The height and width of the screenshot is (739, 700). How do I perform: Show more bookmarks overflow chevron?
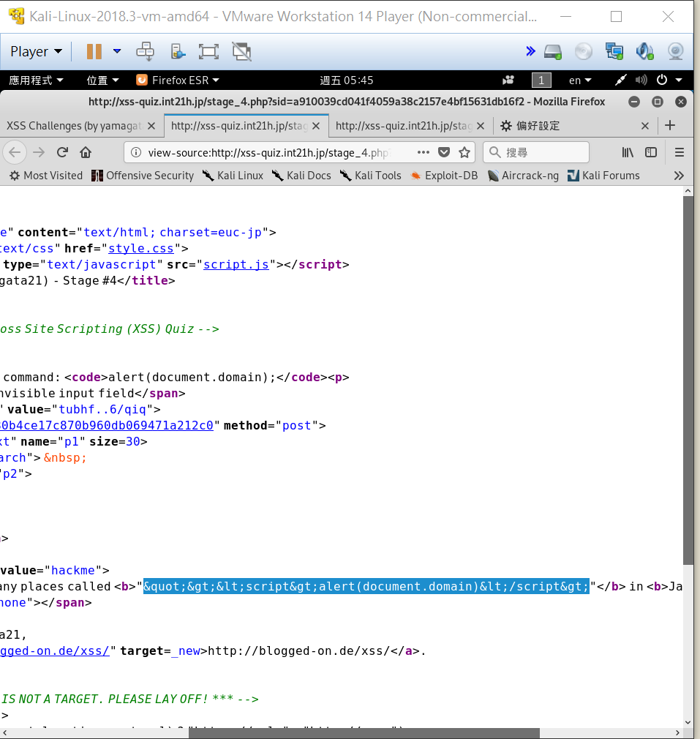click(679, 176)
